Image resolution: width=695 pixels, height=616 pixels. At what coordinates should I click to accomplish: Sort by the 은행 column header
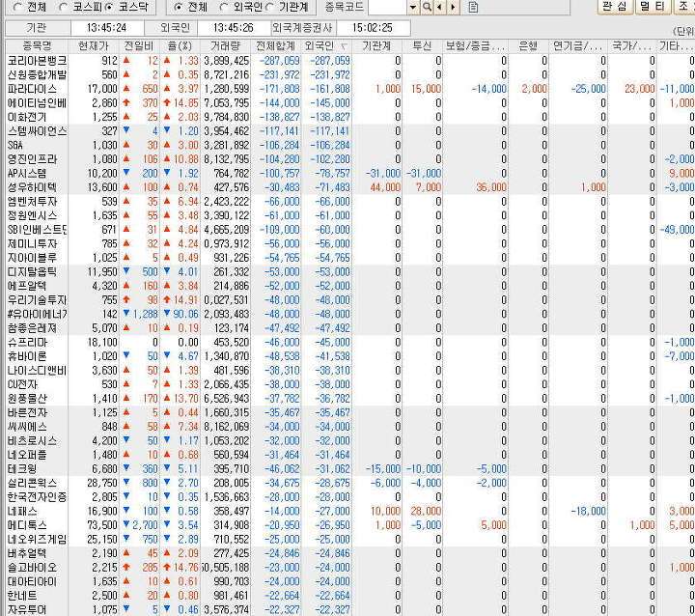pyautogui.click(x=527, y=45)
